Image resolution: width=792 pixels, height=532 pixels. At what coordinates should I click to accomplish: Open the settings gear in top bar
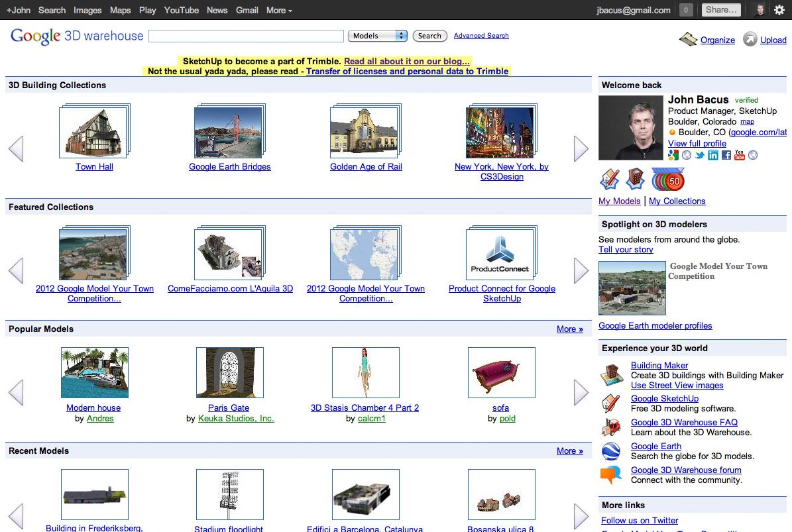tap(779, 9)
